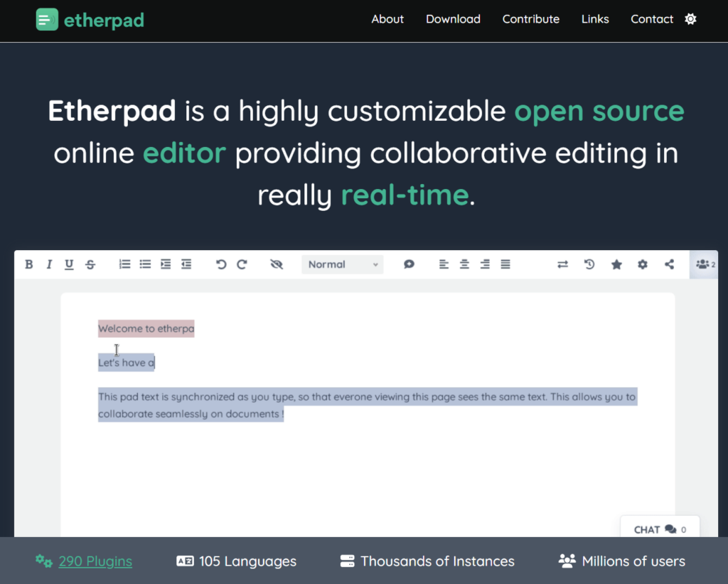Center align the text
Screen dimensions: 728x584
tap(464, 264)
